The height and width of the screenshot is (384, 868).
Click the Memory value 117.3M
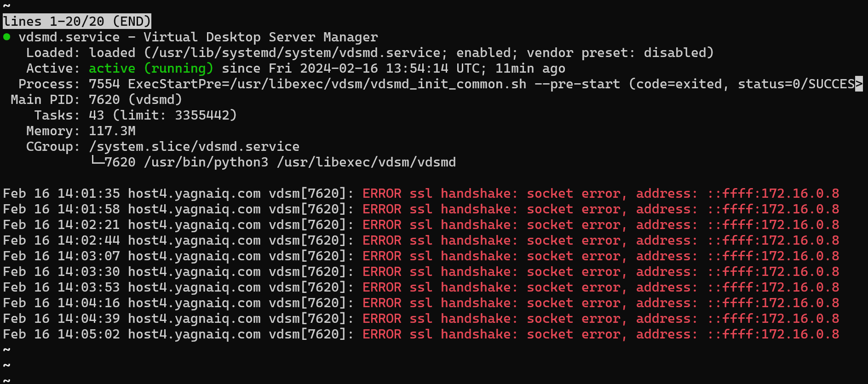tap(112, 131)
